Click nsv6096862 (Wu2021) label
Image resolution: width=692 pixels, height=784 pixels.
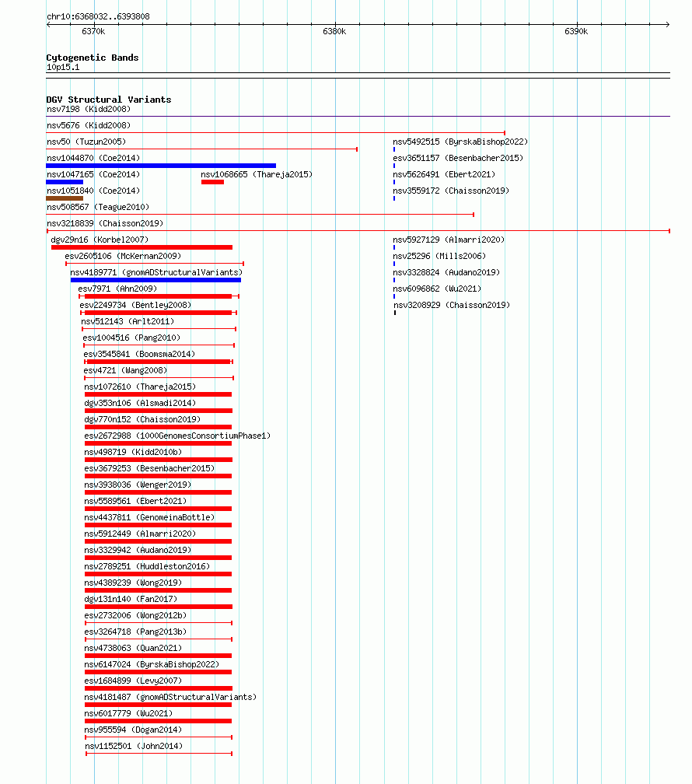pyautogui.click(x=437, y=289)
